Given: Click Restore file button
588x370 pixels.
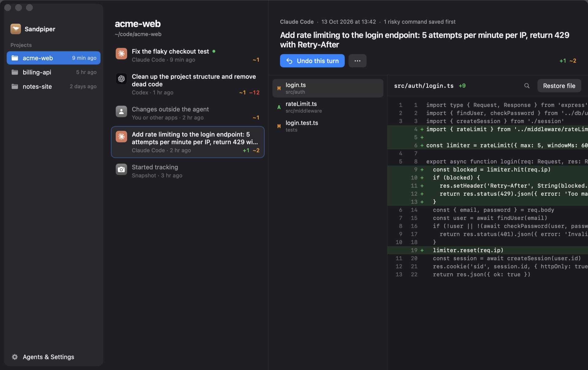Looking at the screenshot, I should [x=559, y=86].
